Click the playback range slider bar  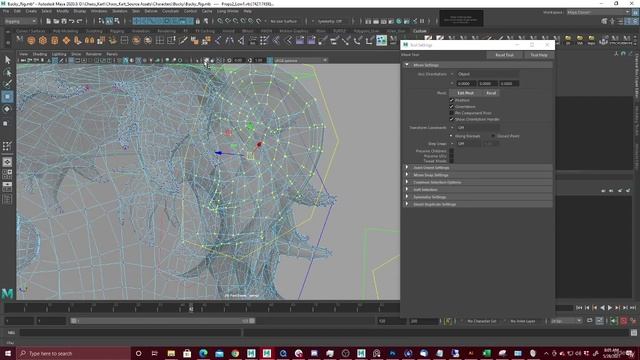click(162, 321)
